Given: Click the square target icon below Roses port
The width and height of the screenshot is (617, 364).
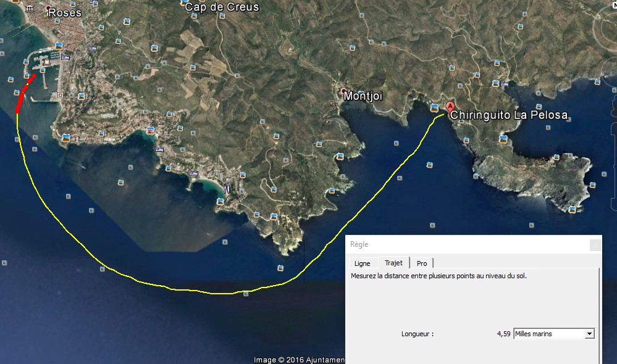Looking at the screenshot, I should point(60,95).
